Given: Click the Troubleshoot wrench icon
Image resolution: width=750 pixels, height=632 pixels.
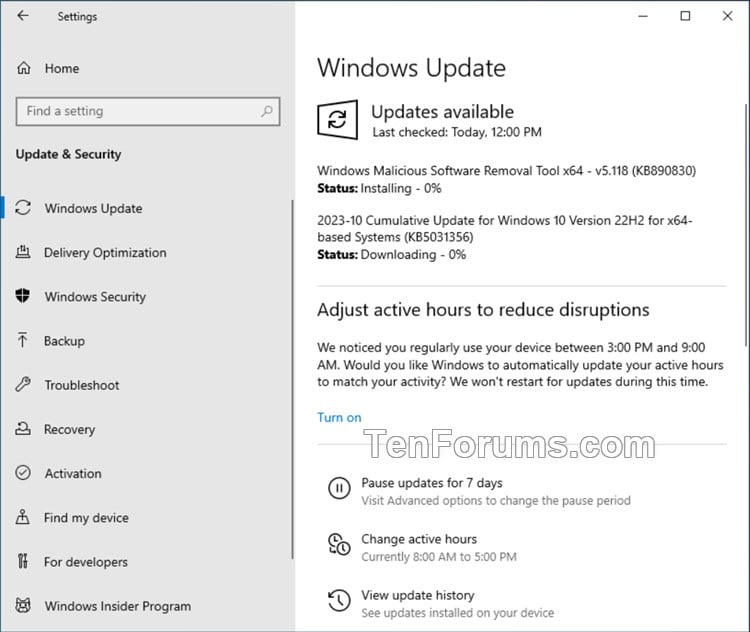Looking at the screenshot, I should [22, 384].
